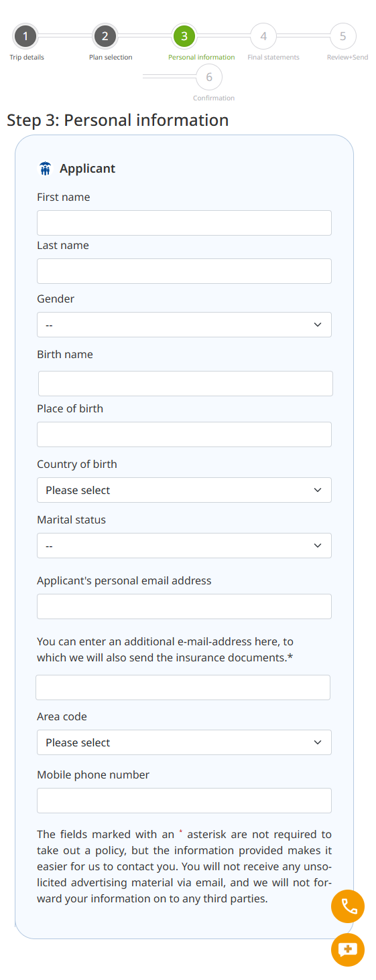Screen dimensions: 376x980
Task: Click step 6 Confirmation circle
Action: [209, 77]
